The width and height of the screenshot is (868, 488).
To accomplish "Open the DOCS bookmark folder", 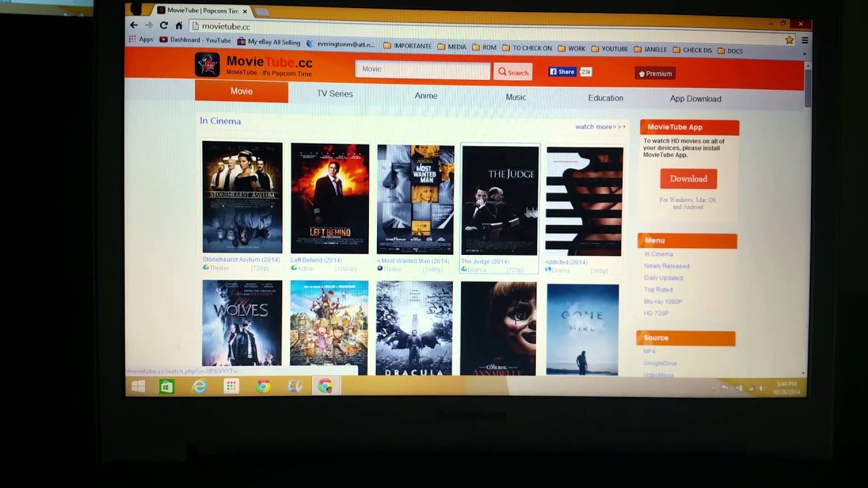I will click(x=730, y=51).
